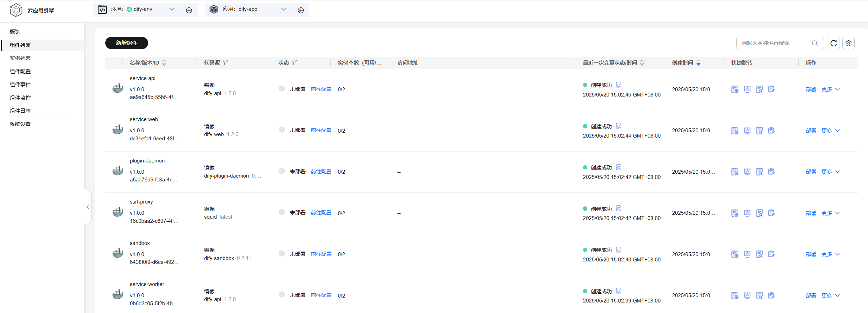The height and width of the screenshot is (313, 868).
Task: Open table column settings gear
Action: pos(848,43)
